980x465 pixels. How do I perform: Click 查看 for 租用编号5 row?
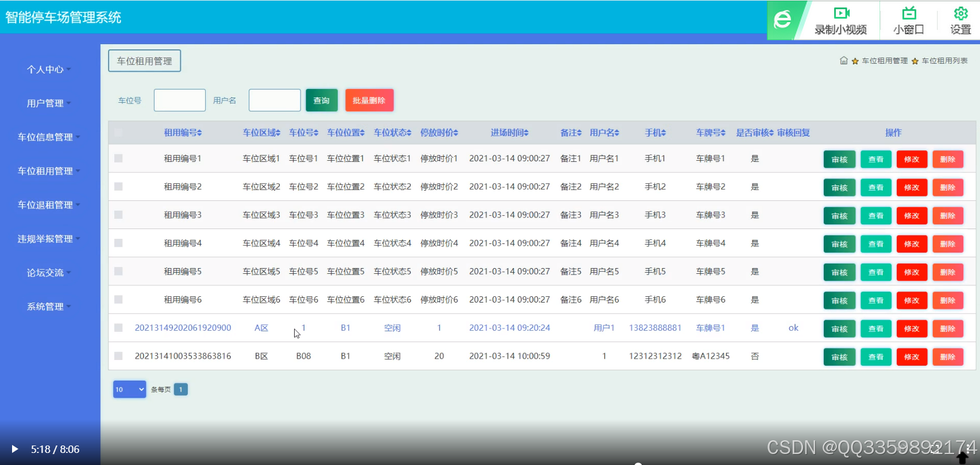[x=876, y=272]
